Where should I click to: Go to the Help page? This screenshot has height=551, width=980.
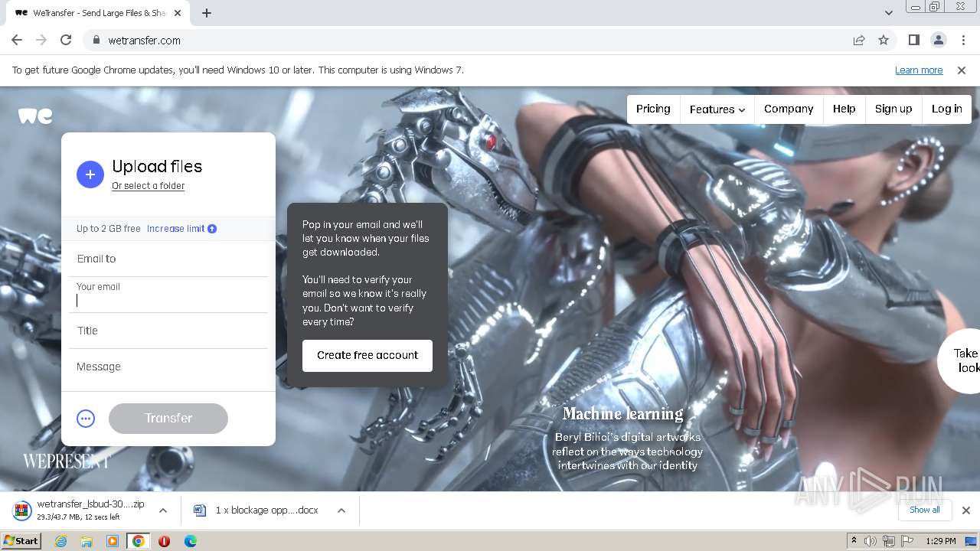point(844,109)
